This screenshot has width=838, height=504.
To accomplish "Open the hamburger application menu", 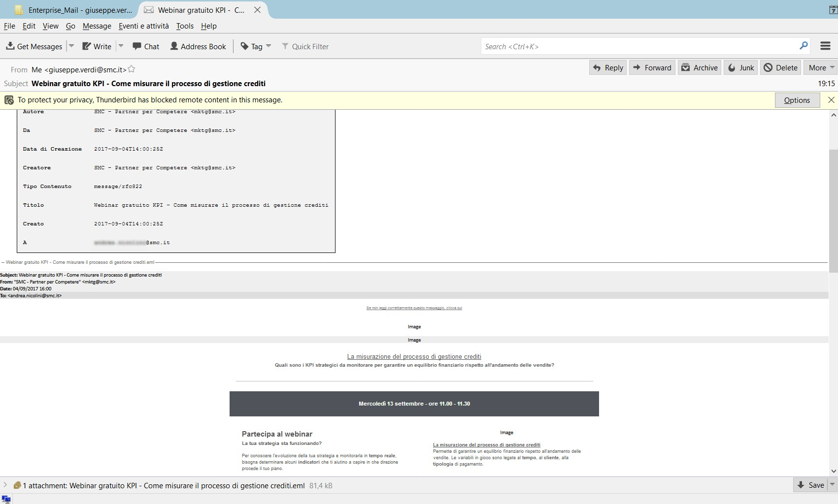I will coord(826,46).
